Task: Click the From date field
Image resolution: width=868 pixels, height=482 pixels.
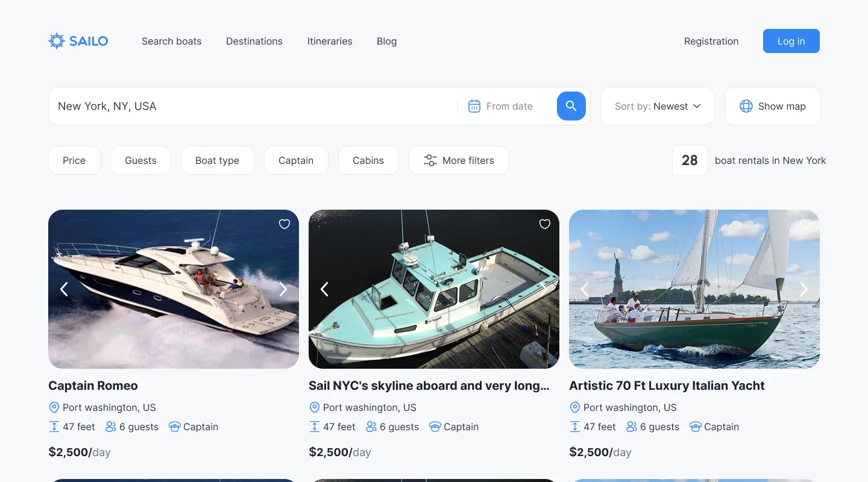Action: [x=506, y=106]
